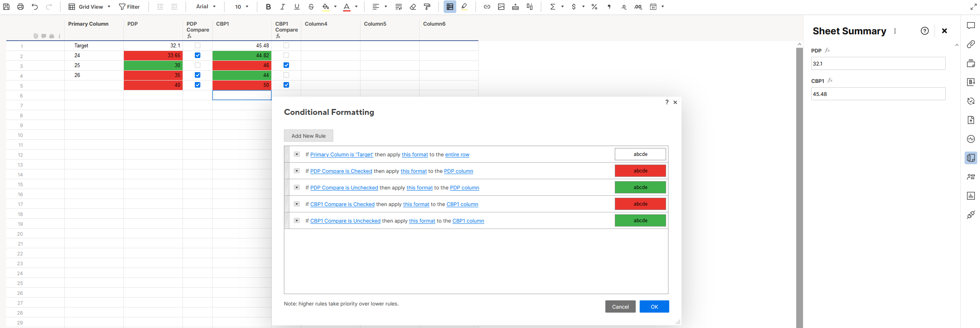Confirm the dialog with OK
The height and width of the screenshot is (328, 980).
point(654,307)
